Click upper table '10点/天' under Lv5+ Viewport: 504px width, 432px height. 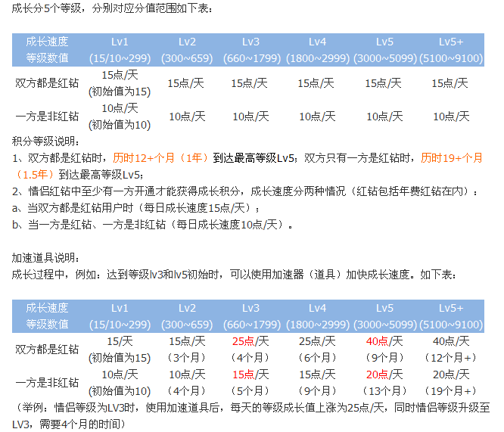451,117
